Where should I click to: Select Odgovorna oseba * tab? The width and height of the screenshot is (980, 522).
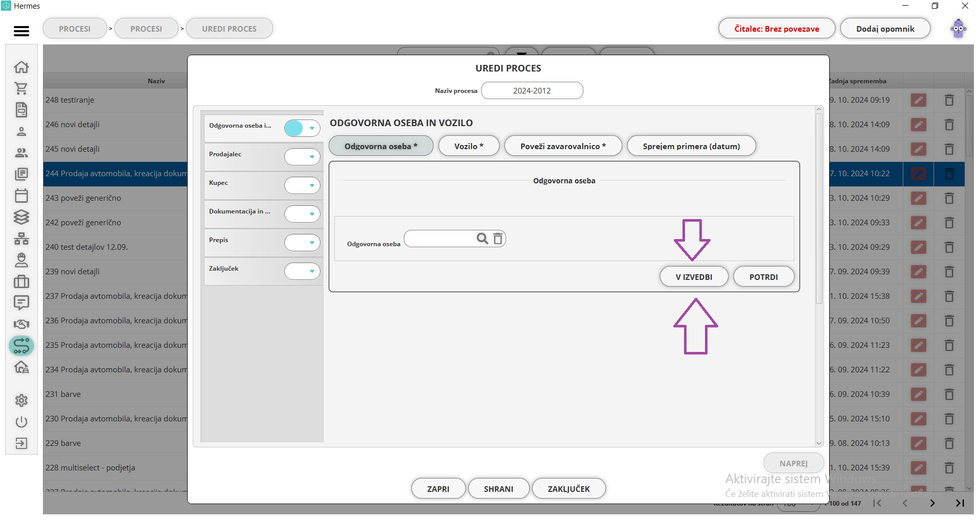click(x=381, y=146)
